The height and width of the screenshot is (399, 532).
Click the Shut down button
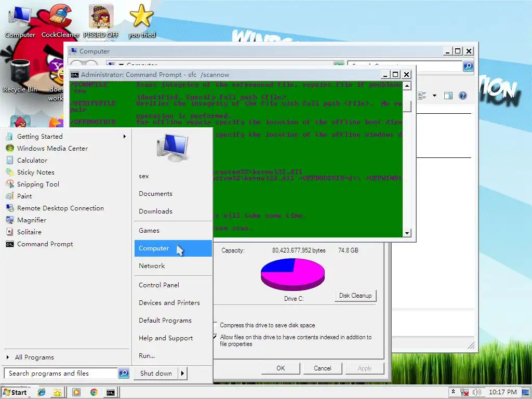click(x=156, y=373)
